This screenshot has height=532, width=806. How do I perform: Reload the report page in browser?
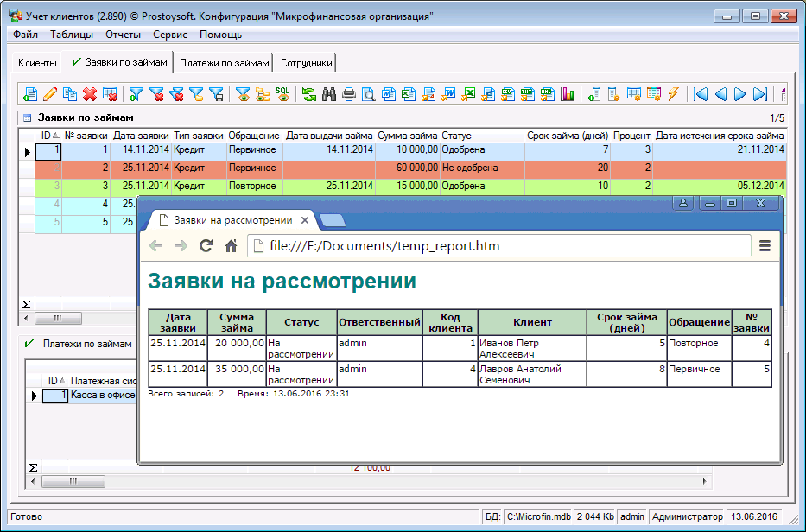coord(206,245)
